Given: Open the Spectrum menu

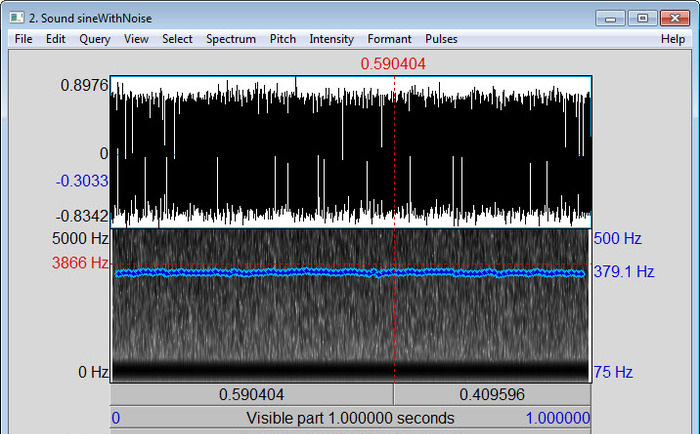Looking at the screenshot, I should 231,39.
